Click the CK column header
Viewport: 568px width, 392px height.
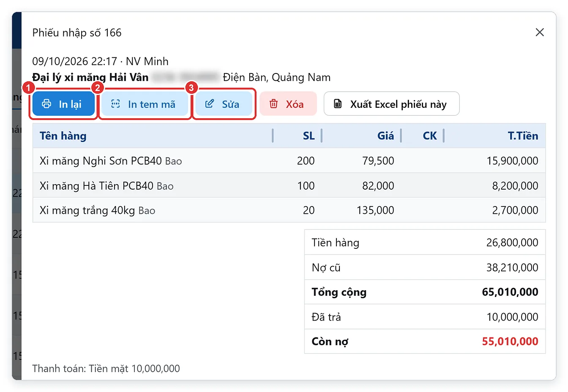(430, 136)
